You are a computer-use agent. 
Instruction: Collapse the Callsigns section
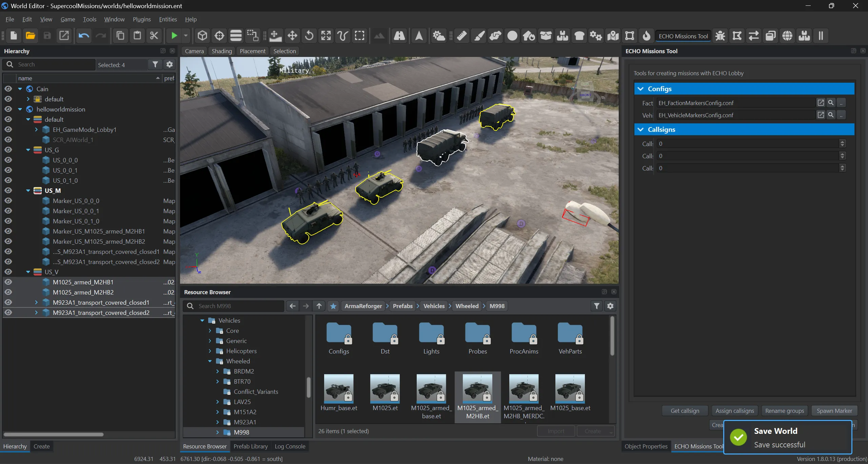pos(640,129)
